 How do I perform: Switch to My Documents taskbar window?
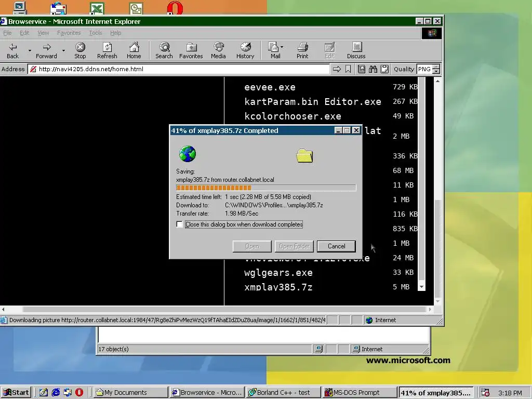pyautogui.click(x=130, y=393)
